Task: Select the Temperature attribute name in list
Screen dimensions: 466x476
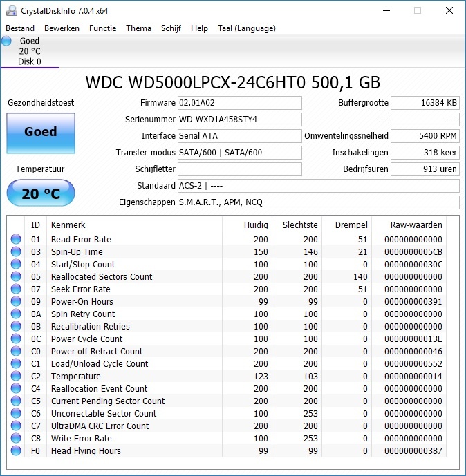Action: coord(76,377)
